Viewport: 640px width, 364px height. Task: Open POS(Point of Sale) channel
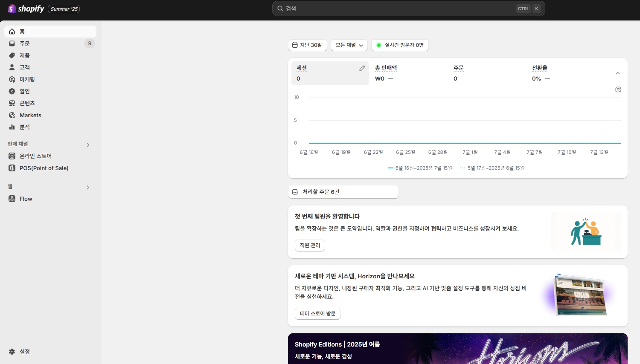(x=44, y=168)
